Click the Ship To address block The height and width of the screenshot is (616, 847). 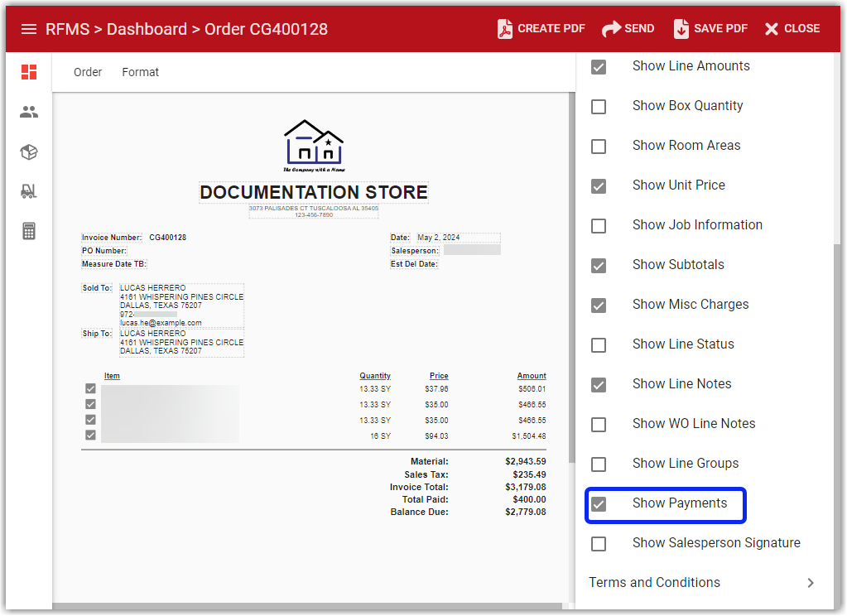[x=181, y=343]
